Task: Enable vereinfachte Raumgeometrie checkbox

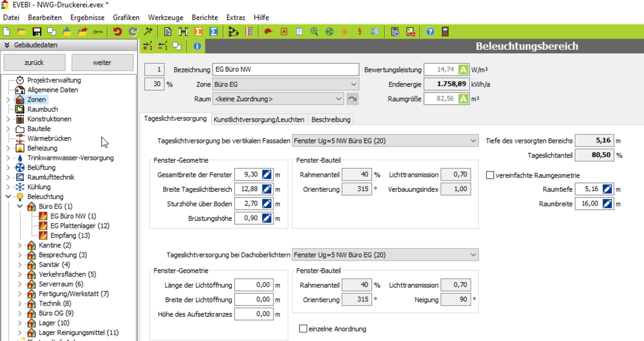Action: [490, 175]
